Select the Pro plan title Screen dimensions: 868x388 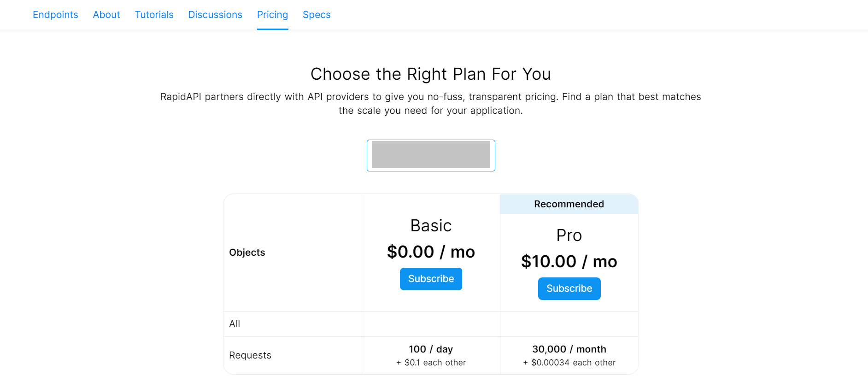pos(569,235)
